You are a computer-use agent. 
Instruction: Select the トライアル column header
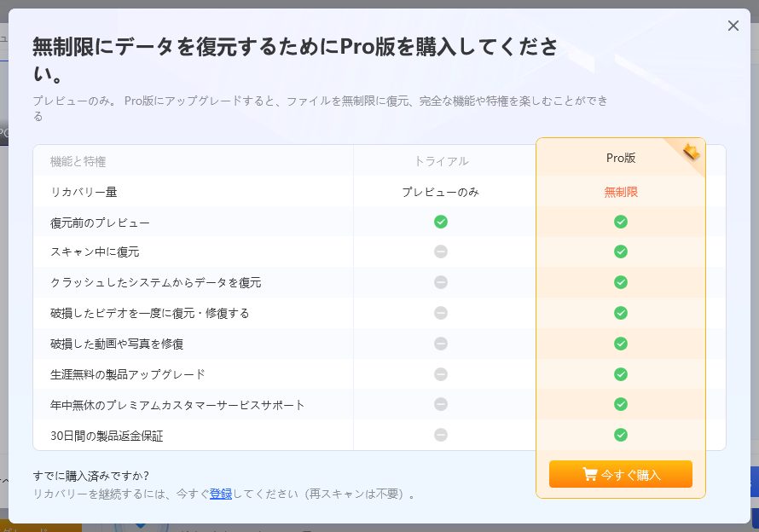[x=441, y=160]
